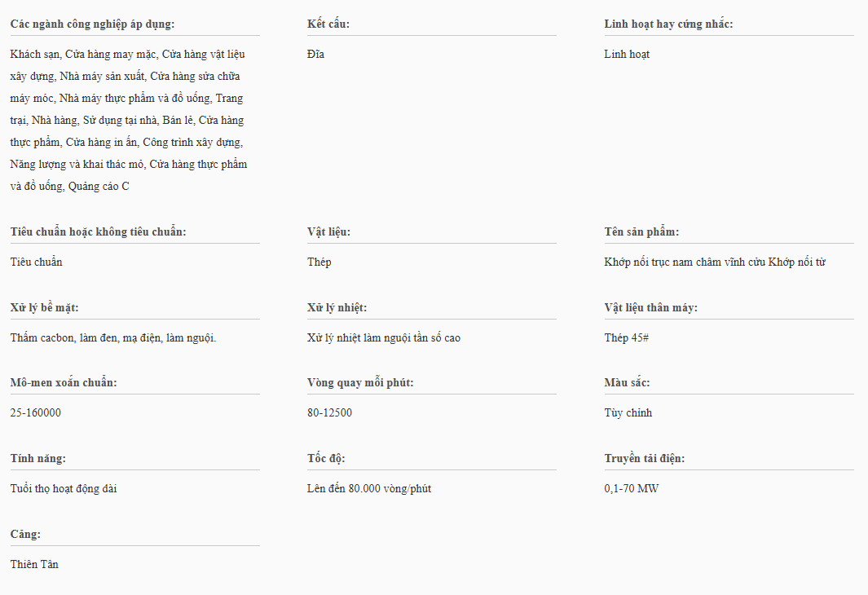Viewport: 868px width, 595px height.
Task: Click the 'Lên đến 80.000 vòng/phút' speed value
Action: pos(369,489)
